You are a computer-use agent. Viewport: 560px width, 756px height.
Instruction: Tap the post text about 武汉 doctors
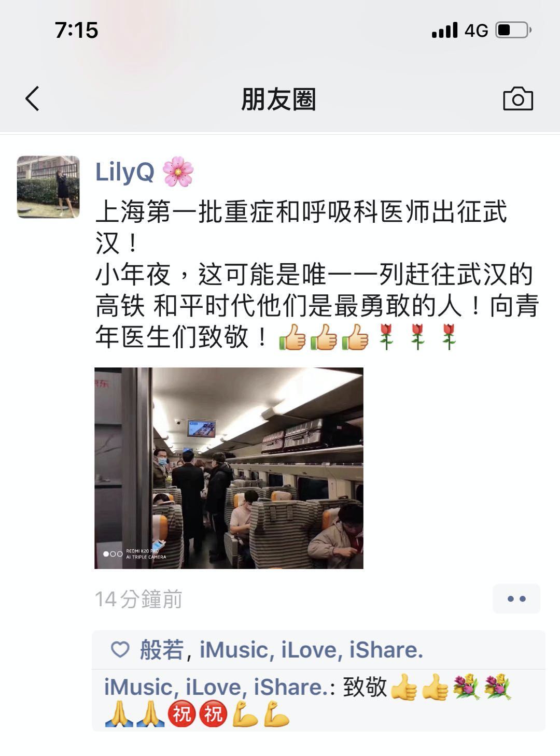tap(317, 275)
